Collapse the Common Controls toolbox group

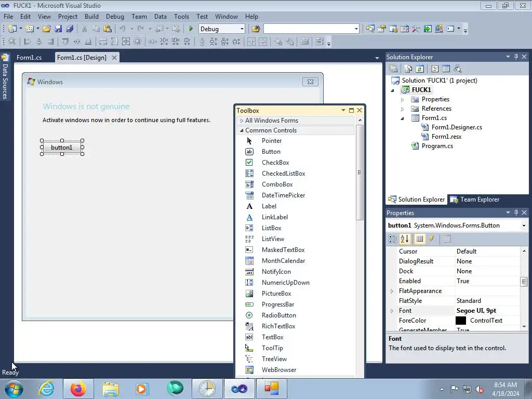(x=242, y=130)
